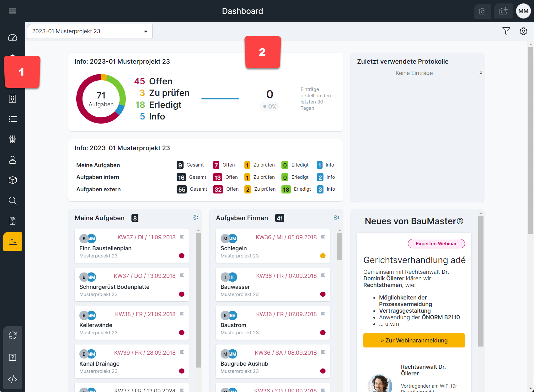
Task: Click Aufgaben intern 2 Info badge
Action: coord(320,177)
